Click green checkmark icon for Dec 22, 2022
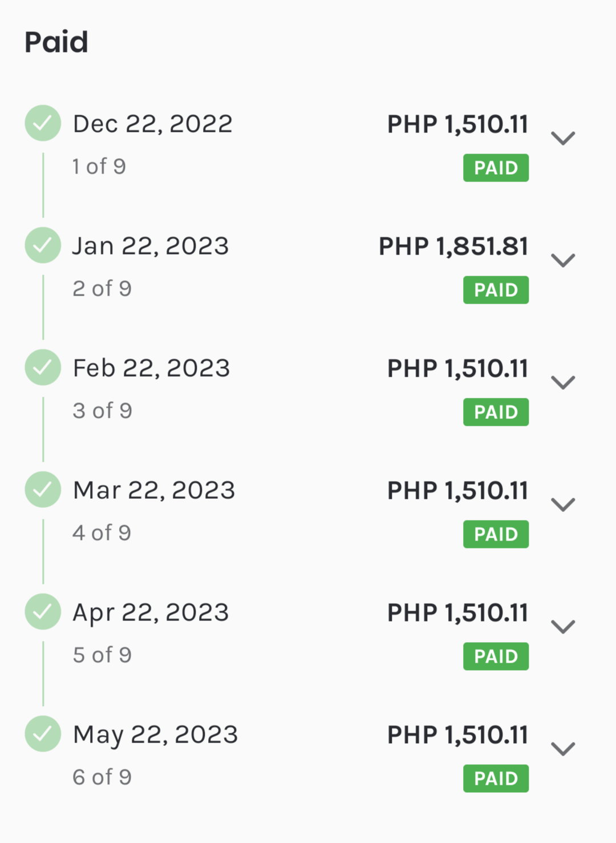Viewport: 616px width, 843px height. click(43, 123)
